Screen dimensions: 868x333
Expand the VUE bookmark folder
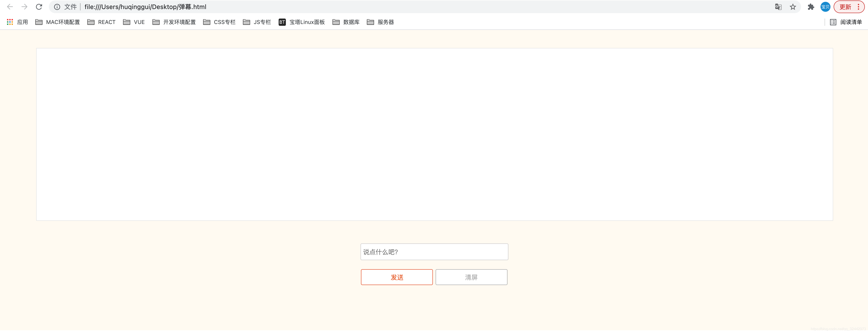[x=134, y=22]
